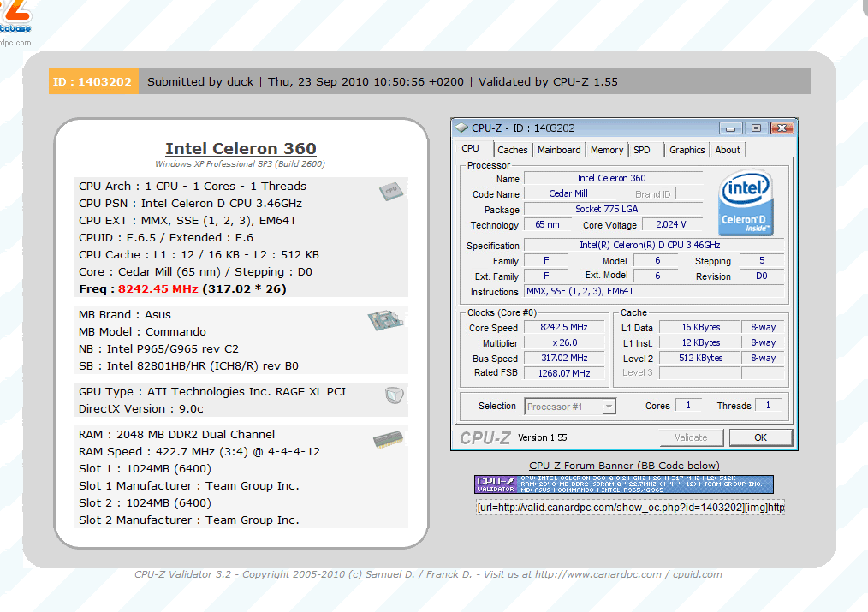Click the Name field showing Intel Celeron 360

612,178
